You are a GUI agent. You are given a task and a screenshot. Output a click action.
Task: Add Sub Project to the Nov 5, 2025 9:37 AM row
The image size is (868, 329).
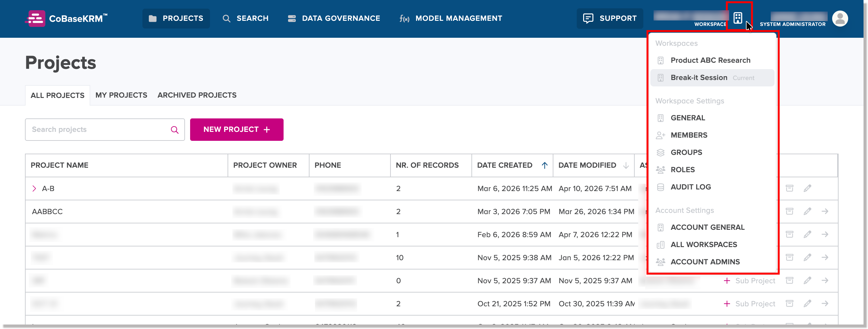point(749,281)
